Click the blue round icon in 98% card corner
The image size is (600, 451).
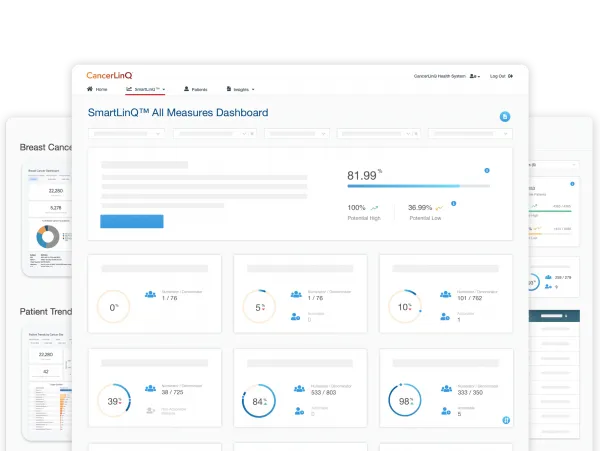pyautogui.click(x=506, y=420)
